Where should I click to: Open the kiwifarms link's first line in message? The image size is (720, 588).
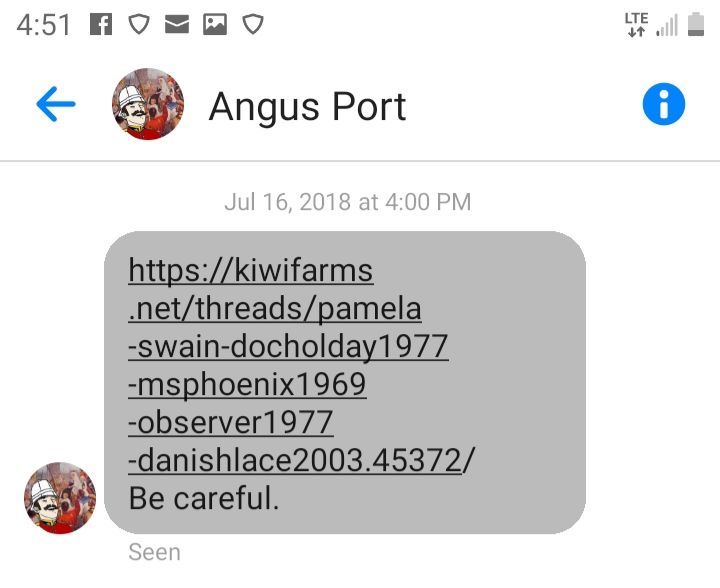click(x=251, y=270)
